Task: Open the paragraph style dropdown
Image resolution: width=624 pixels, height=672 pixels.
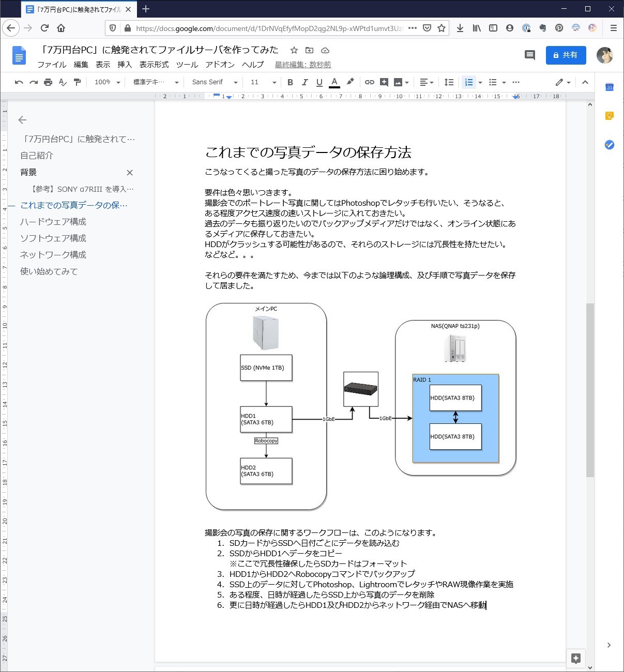Action: 156,82
